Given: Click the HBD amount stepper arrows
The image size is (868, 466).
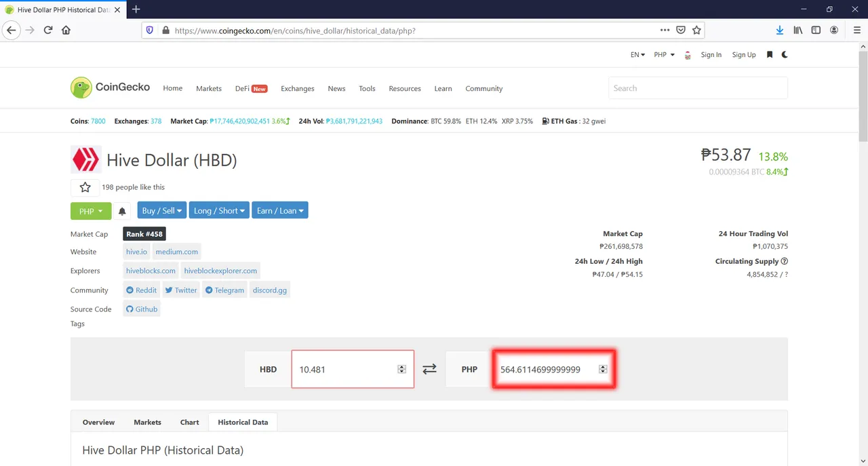Looking at the screenshot, I should [401, 369].
